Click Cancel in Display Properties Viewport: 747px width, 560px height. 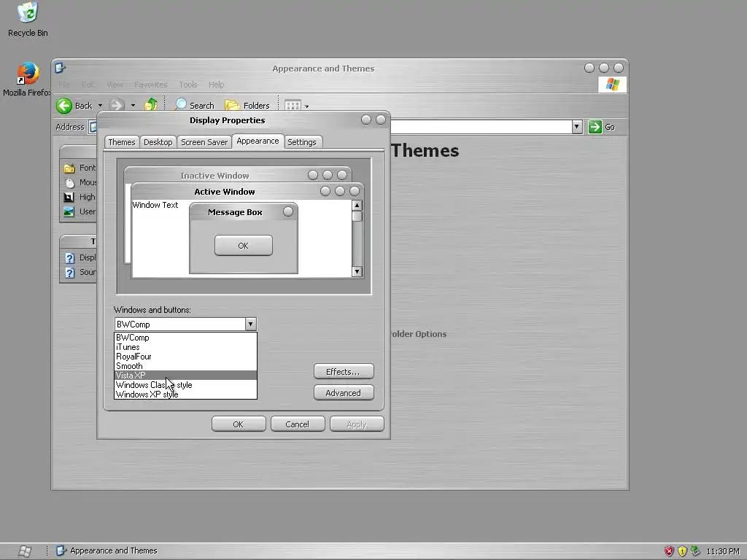click(x=298, y=424)
